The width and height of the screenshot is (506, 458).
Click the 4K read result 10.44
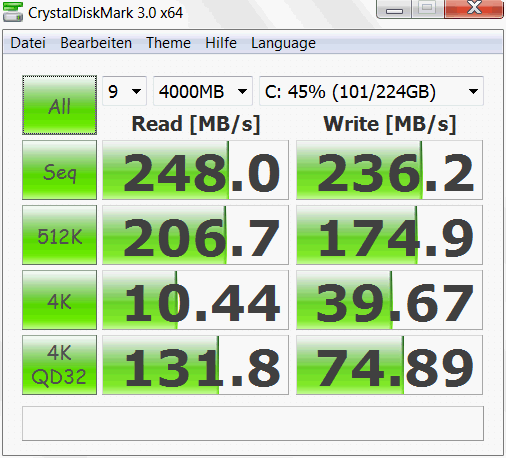(x=195, y=300)
